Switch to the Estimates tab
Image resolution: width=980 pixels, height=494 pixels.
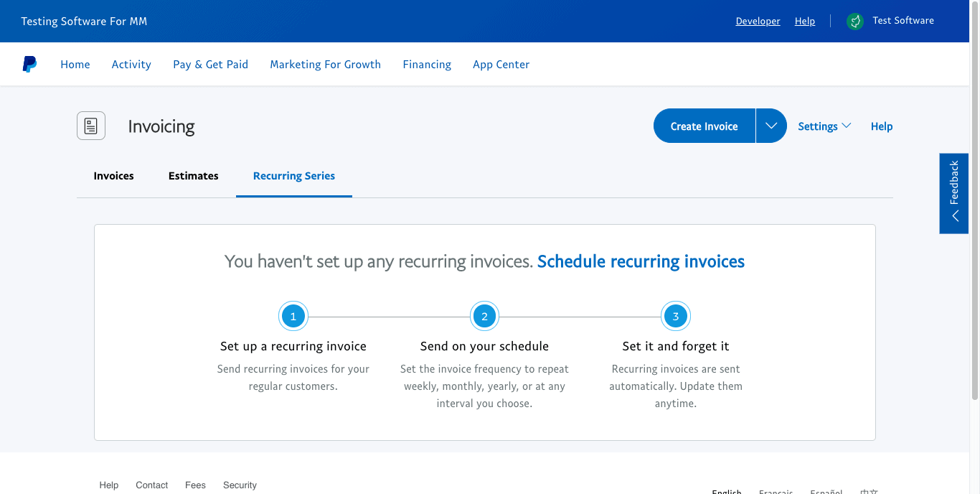tap(193, 176)
